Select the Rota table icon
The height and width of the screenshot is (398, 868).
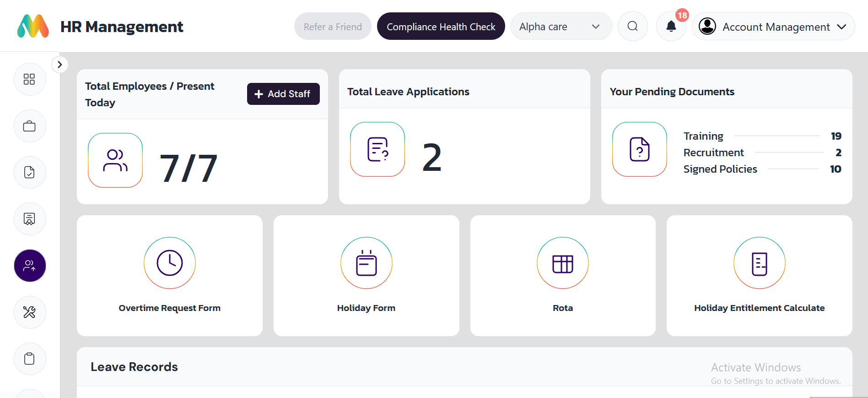pyautogui.click(x=562, y=263)
